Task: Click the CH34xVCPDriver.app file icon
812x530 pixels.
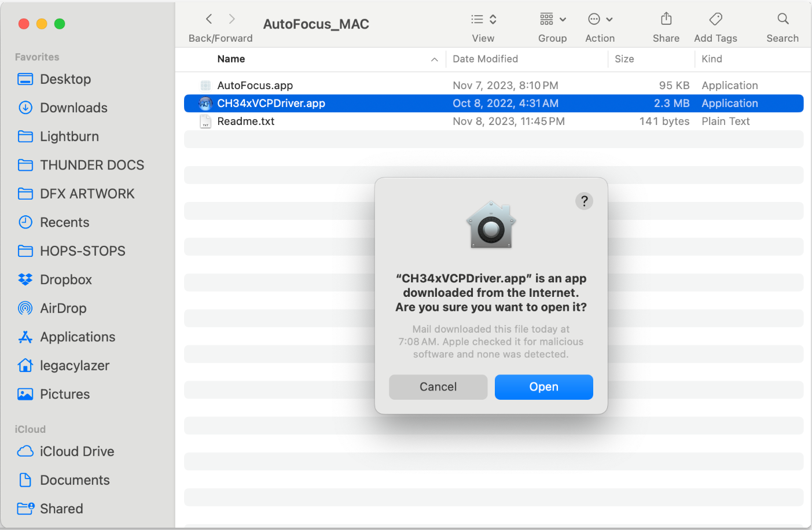Action: (205, 104)
